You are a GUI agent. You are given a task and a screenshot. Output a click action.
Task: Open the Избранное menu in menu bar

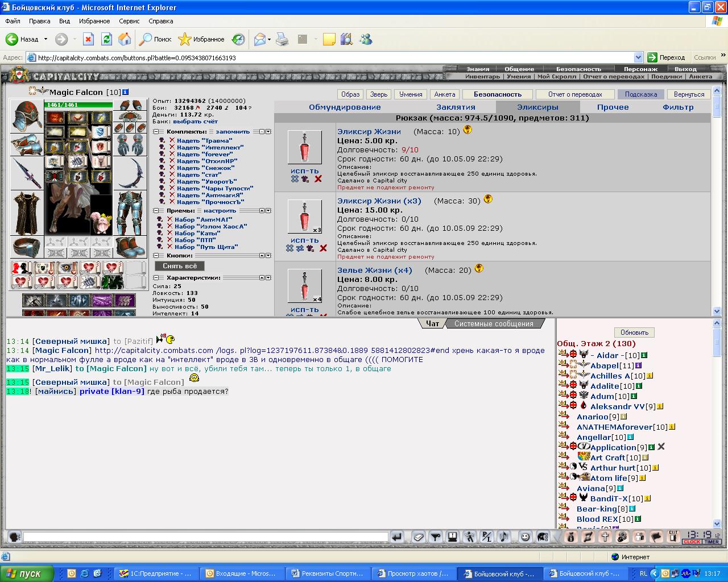[94, 21]
